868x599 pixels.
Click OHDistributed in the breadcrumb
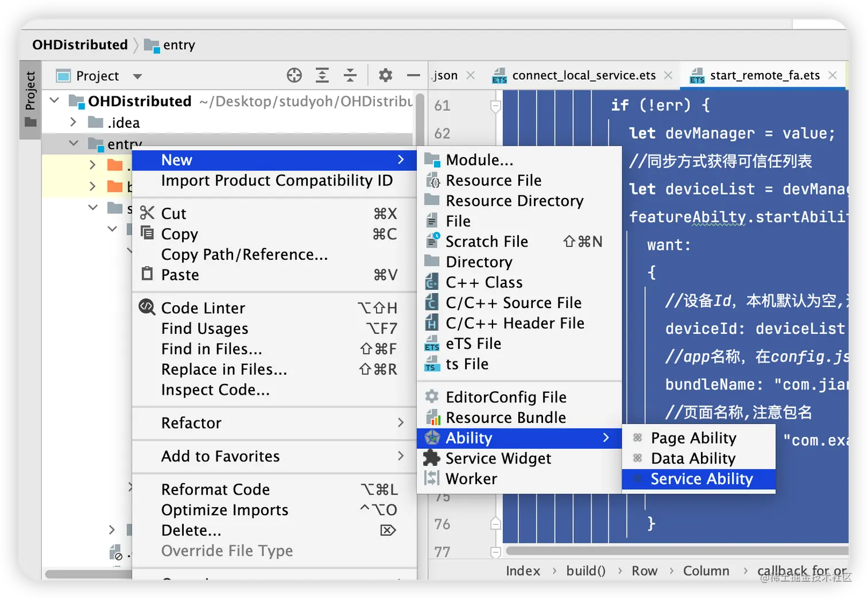coord(80,45)
